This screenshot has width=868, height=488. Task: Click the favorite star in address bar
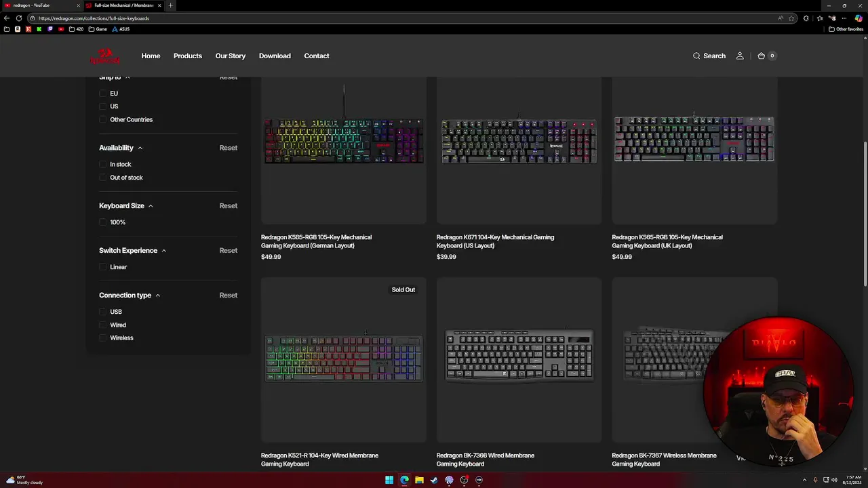tap(791, 18)
